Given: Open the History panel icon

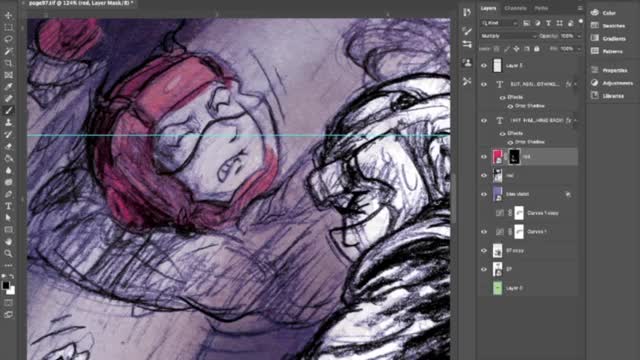Looking at the screenshot, I should pyautogui.click(x=467, y=12).
